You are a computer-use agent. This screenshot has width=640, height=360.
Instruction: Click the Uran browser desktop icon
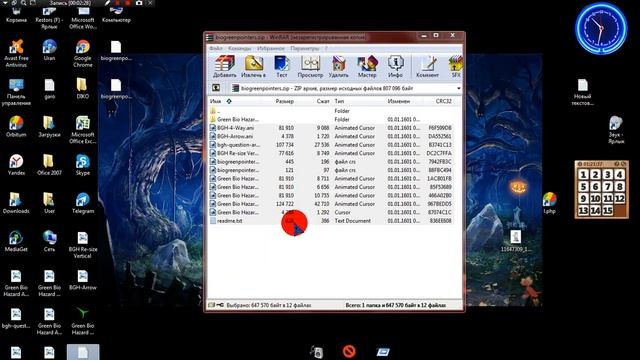[x=49, y=50]
